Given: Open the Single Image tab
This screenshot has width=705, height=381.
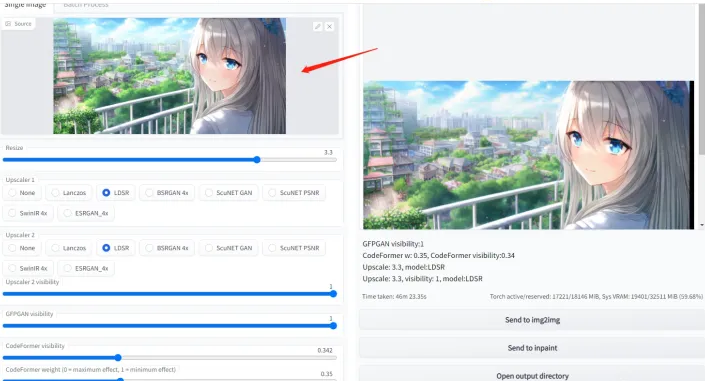Looking at the screenshot, I should coord(26,4).
